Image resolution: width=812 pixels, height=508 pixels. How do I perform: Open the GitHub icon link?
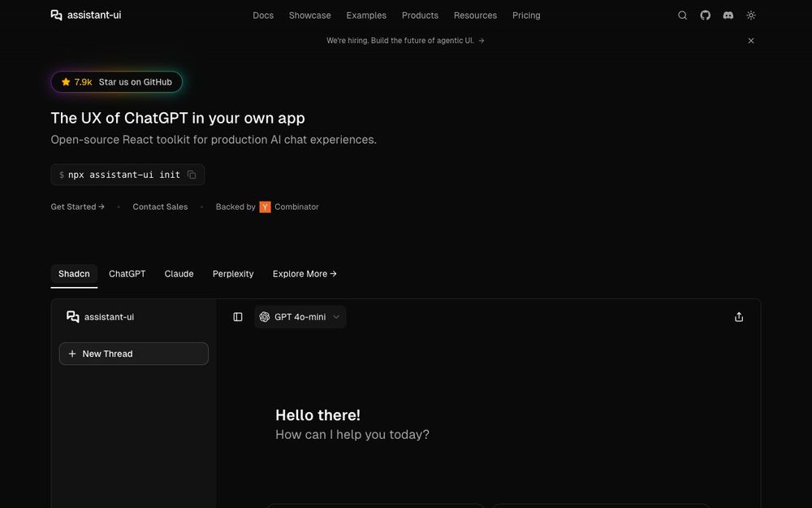[706, 15]
